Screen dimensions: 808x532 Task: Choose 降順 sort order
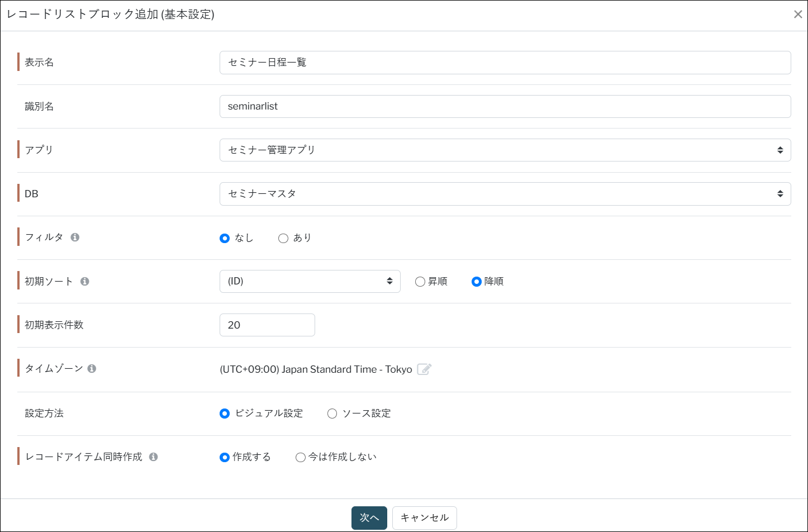[x=477, y=282]
